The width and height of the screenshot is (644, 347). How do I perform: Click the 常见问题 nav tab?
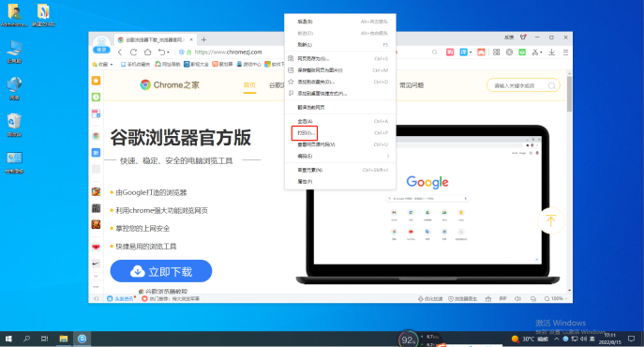pyautogui.click(x=412, y=85)
